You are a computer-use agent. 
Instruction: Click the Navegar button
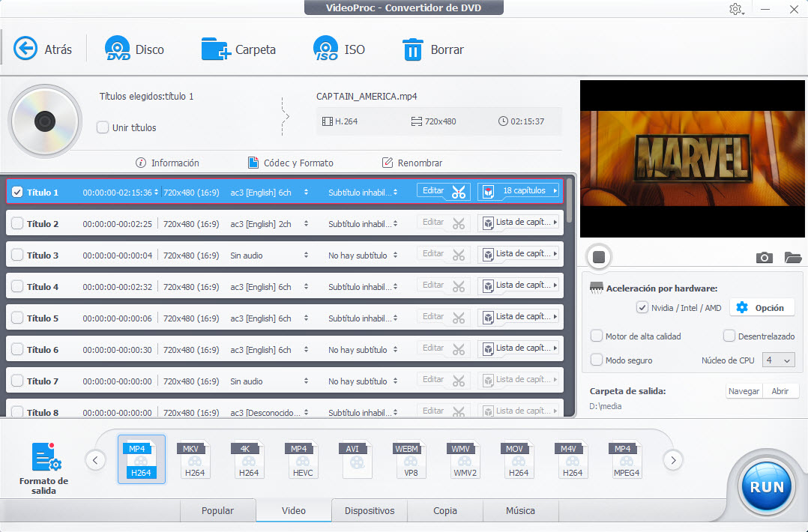744,391
